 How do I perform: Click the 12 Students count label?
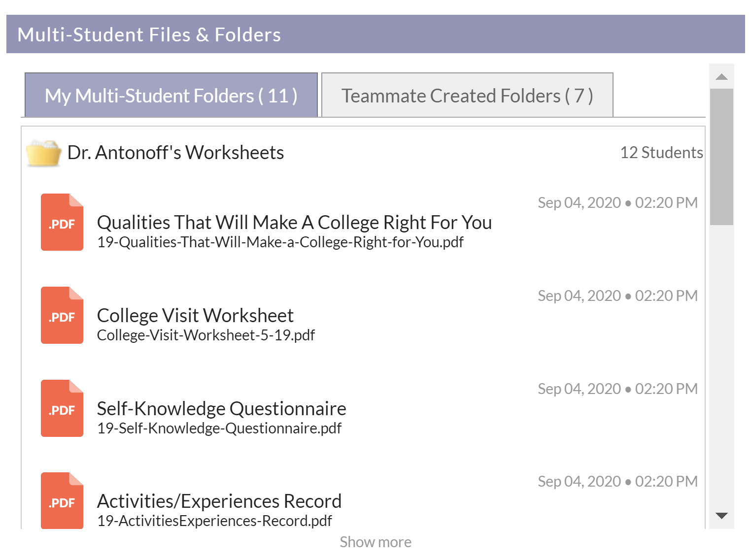click(661, 153)
